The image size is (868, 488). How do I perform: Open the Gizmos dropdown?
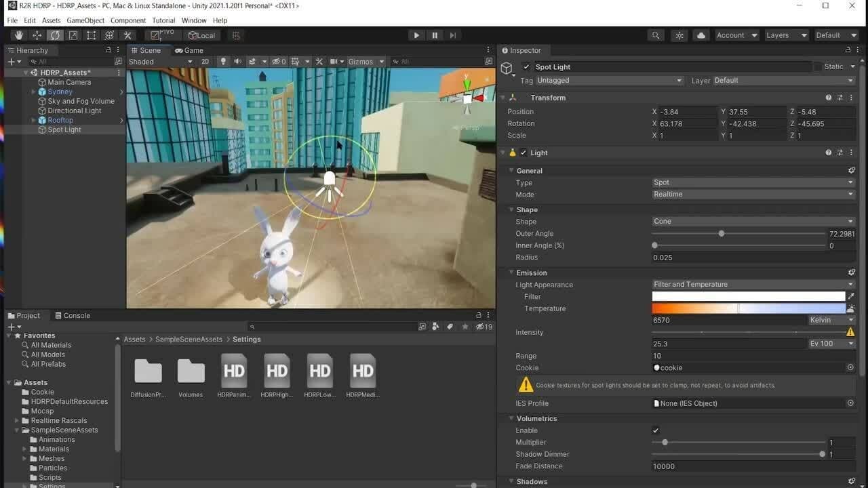[x=366, y=62]
